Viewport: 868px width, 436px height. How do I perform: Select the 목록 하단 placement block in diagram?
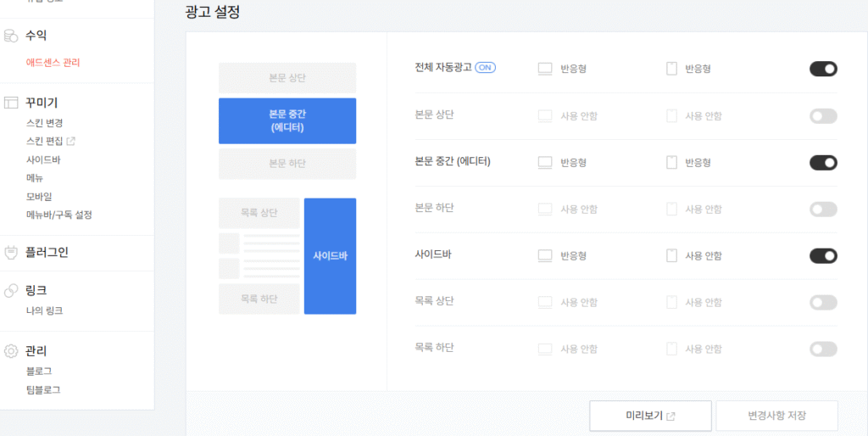click(x=259, y=299)
